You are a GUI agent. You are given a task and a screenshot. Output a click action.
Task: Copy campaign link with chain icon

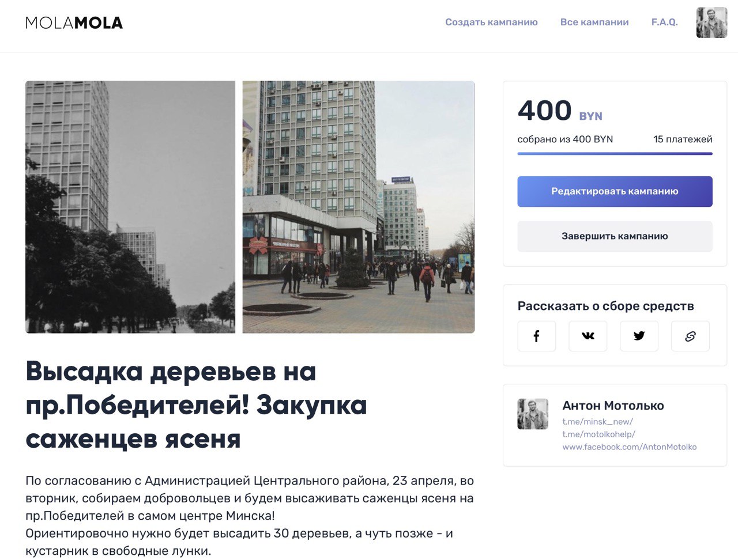click(690, 336)
